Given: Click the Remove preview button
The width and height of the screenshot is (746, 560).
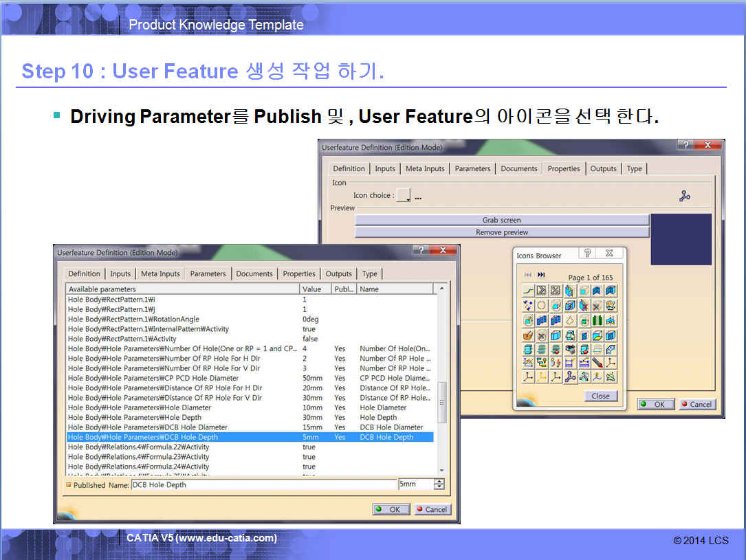Looking at the screenshot, I should tap(502, 232).
